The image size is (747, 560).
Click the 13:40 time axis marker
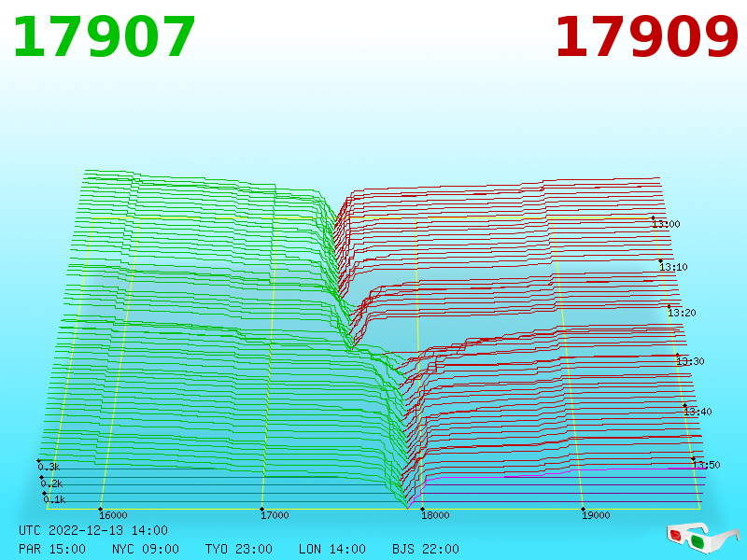(698, 412)
